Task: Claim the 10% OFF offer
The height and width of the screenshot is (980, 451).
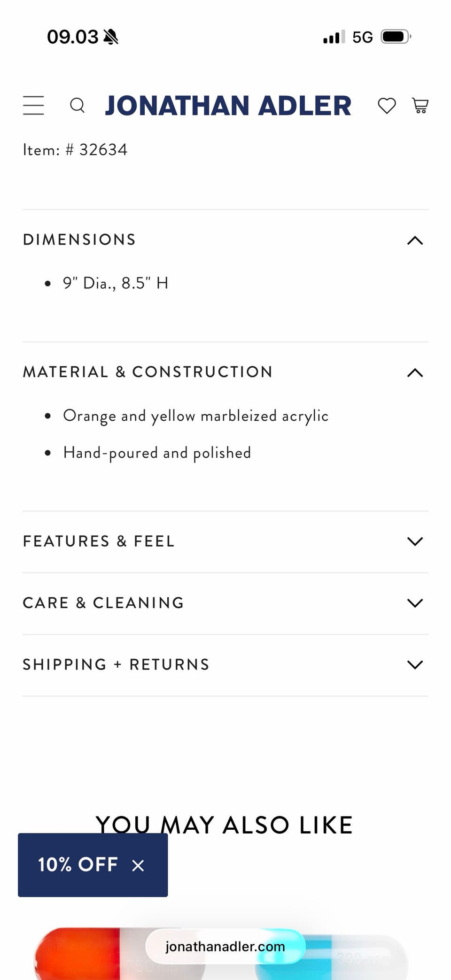Action: coord(78,864)
